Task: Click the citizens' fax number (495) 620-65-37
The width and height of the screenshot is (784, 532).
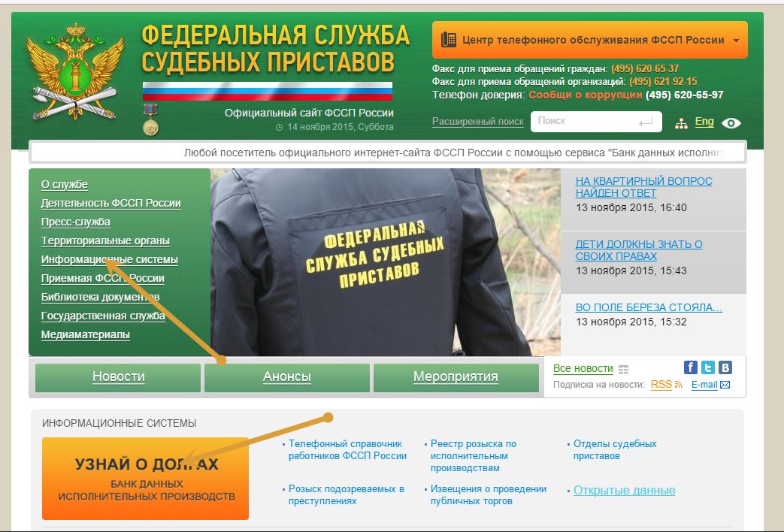Action: (645, 68)
